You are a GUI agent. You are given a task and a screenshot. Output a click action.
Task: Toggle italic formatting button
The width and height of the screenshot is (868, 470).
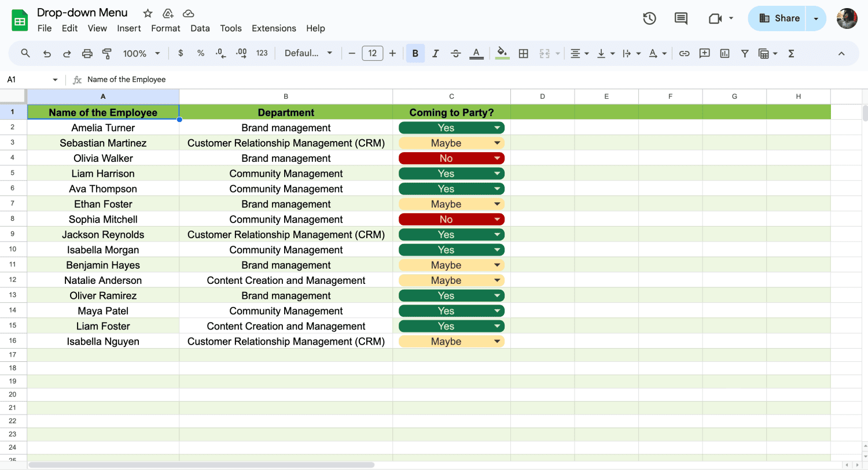[435, 54]
